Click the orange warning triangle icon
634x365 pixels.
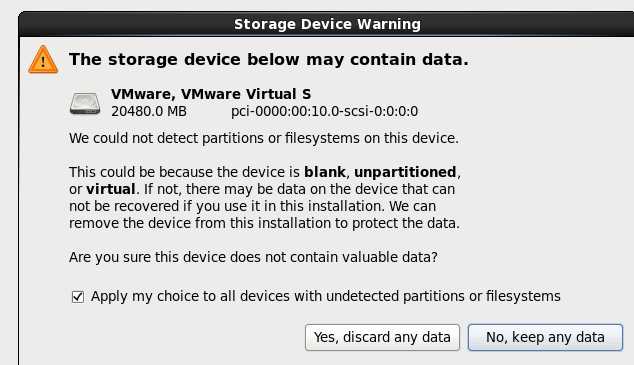[43, 60]
